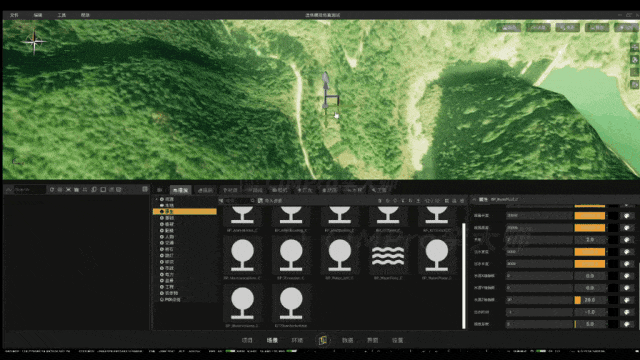Switch to the 界面 bottom tab
The width and height of the screenshot is (640, 360).
[x=372, y=340]
